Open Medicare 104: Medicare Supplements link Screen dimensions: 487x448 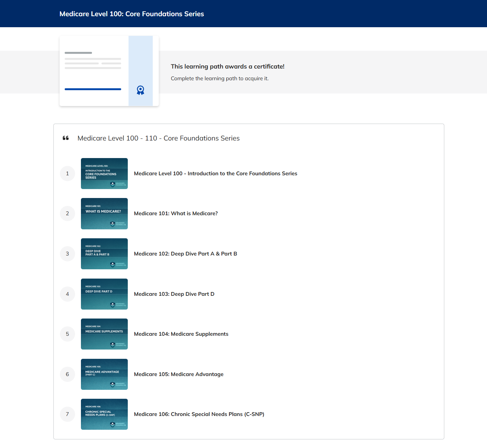[181, 334]
